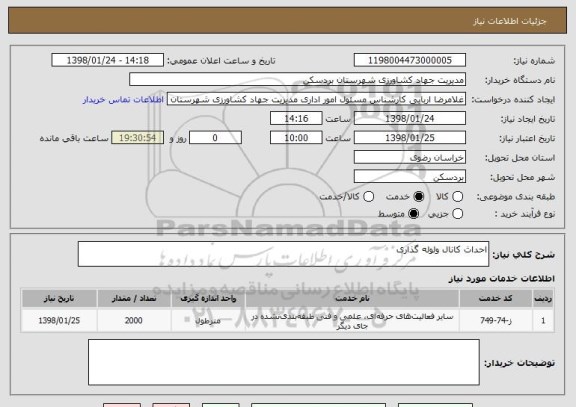Screen dimensions: 576x407
Task: Choose the متوسط purchase process option
Action: click(413, 213)
